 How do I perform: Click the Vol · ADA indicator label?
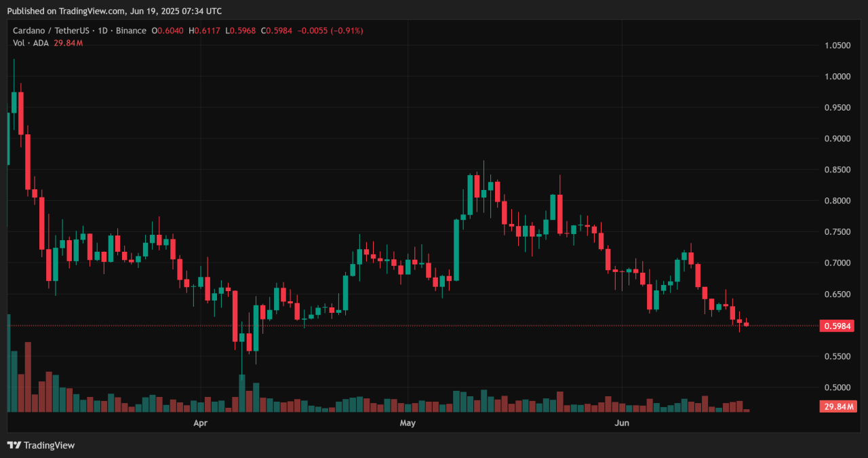31,43
